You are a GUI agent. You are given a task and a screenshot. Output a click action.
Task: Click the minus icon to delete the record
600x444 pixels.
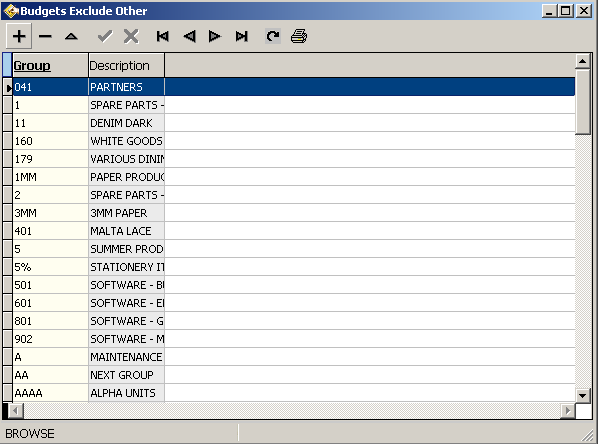click(x=45, y=36)
